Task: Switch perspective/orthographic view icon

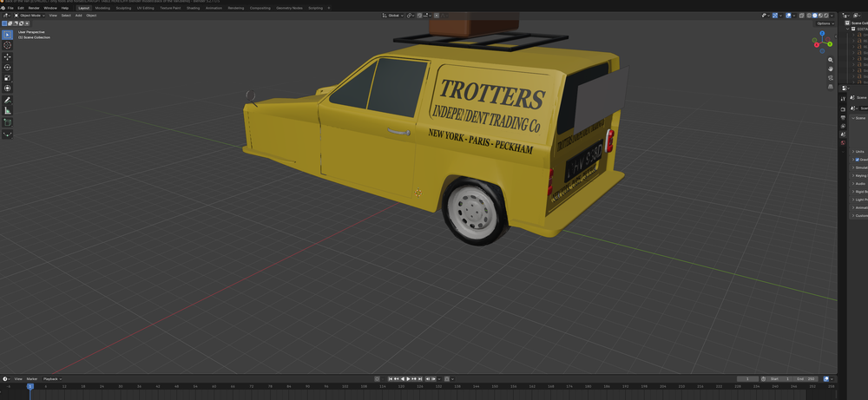Action: click(x=831, y=86)
